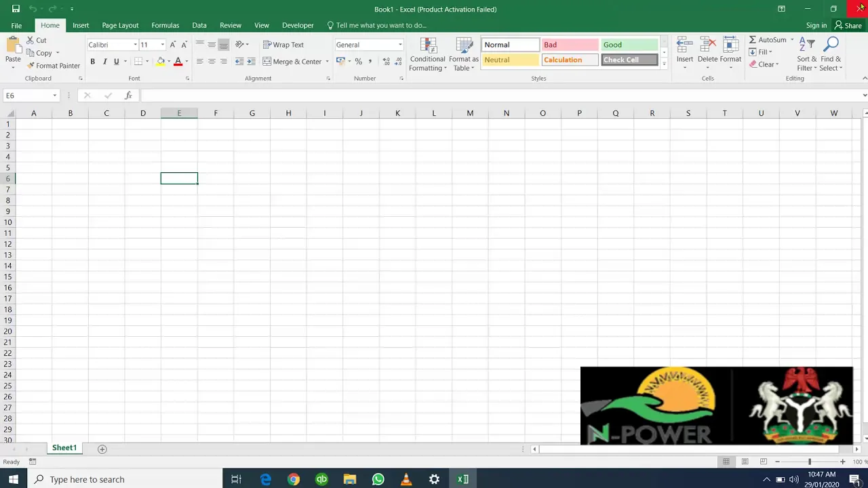Open Merge & Center dropdown arrow
This screenshot has height=488, width=868.
pos(327,62)
